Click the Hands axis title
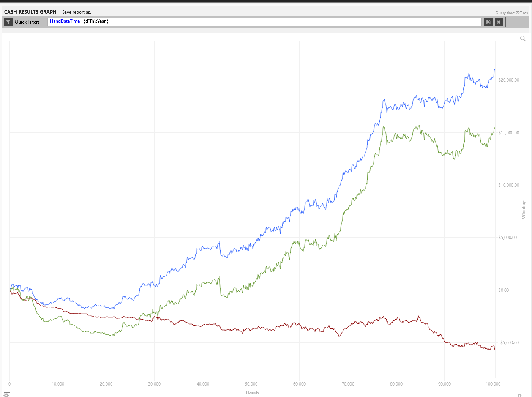 (x=252, y=392)
